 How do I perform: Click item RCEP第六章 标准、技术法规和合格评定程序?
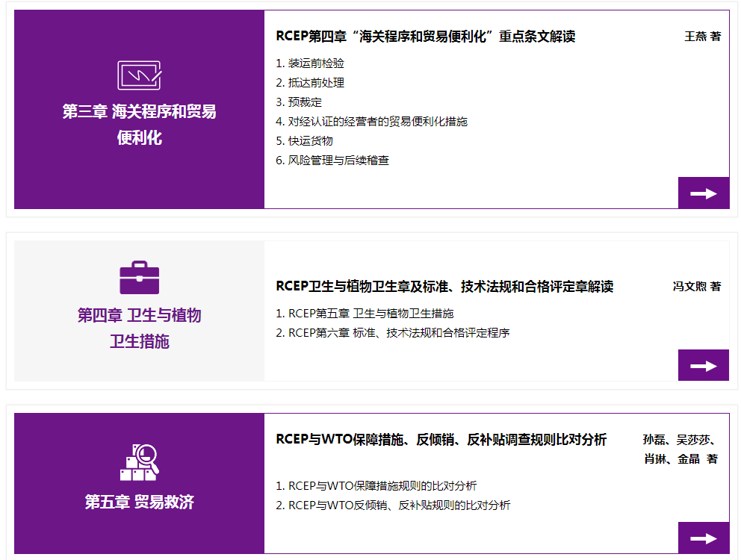(393, 333)
